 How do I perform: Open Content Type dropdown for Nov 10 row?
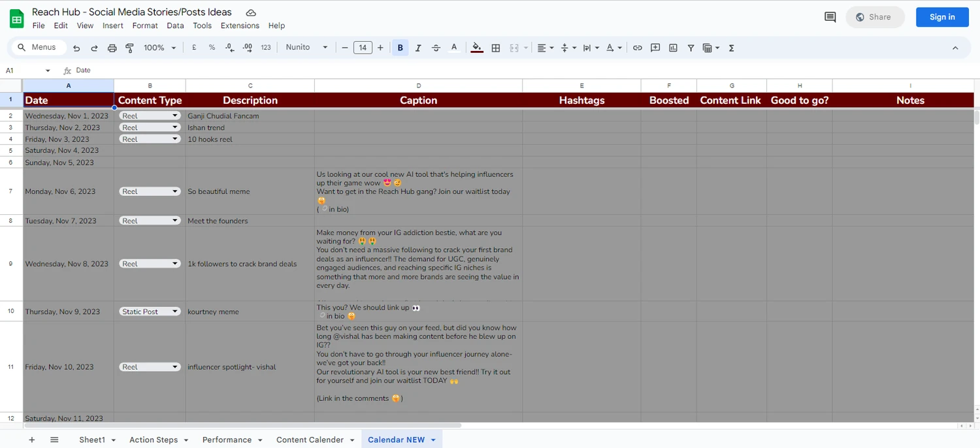pos(150,367)
